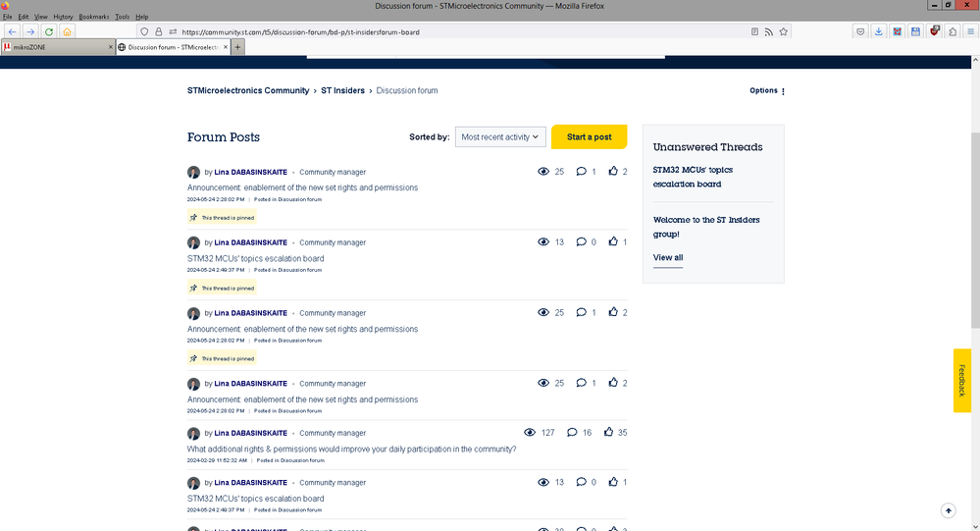Click the 'Unanswered Threads' heading
This screenshot has width=980, height=531.
(x=707, y=147)
